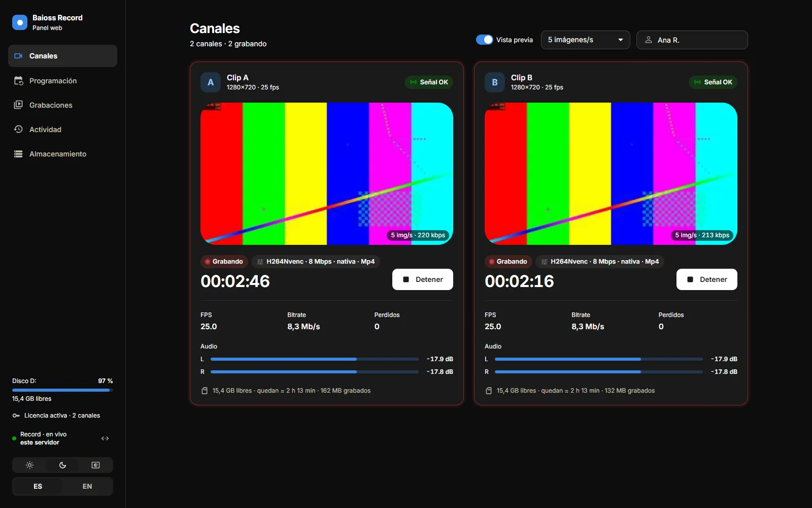Image resolution: width=812 pixels, height=508 pixels.
Task: Open Clip A's H264Nvenc encoding settings chip
Action: (x=316, y=262)
